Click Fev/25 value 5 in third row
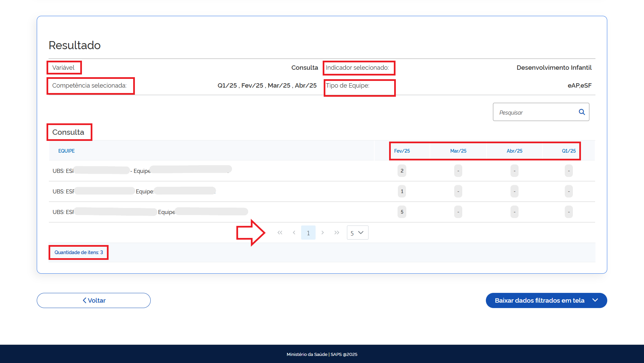This screenshot has height=363, width=644. pos(402,212)
